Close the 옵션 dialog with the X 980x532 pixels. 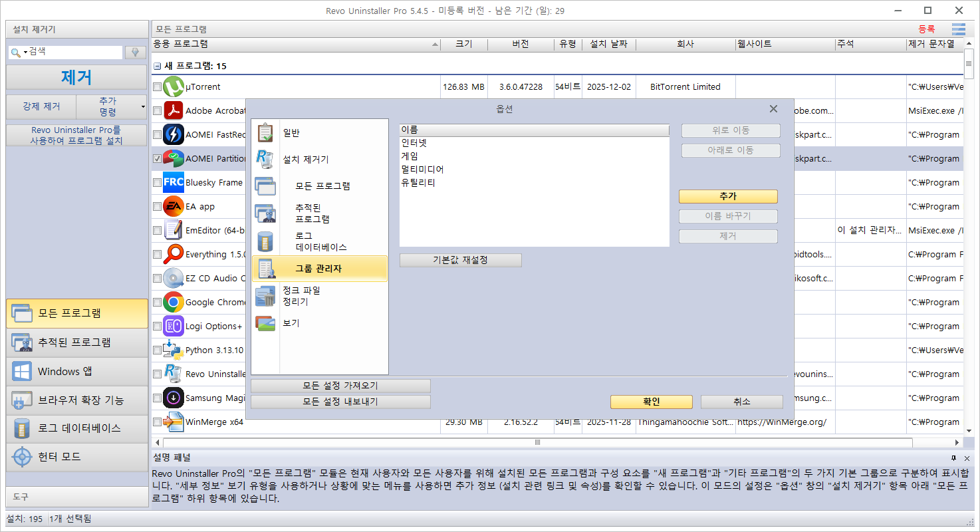pos(773,108)
